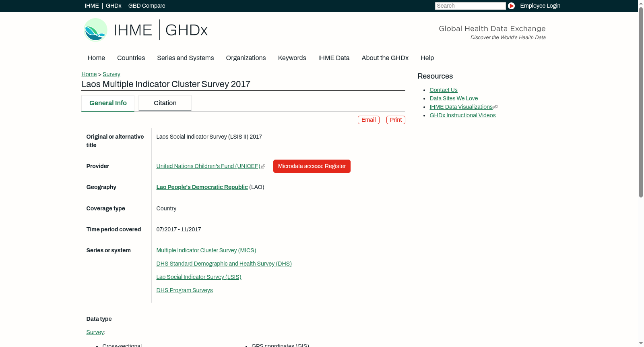Follow the Home breadcrumb link
This screenshot has width=644, height=347.
89,74
